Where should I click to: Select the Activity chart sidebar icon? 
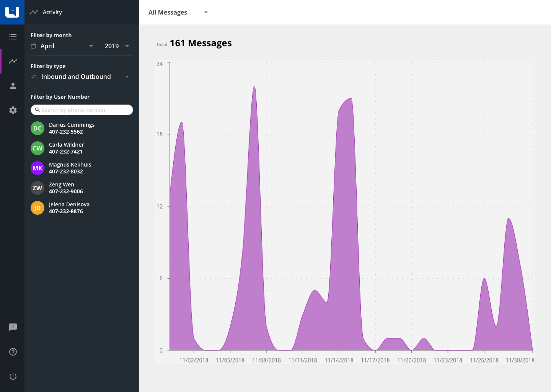[x=13, y=61]
